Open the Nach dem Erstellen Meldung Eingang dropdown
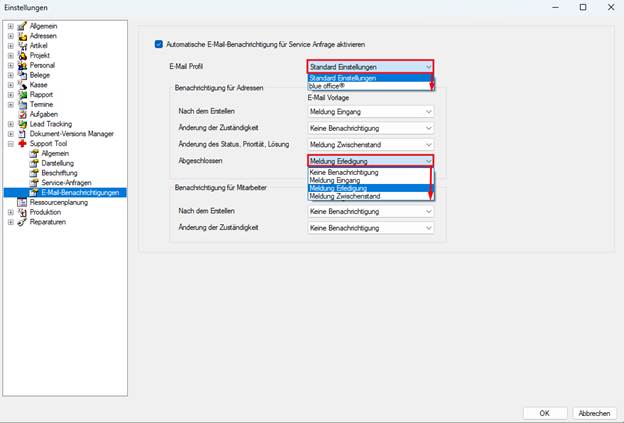Screen dimensions: 624x423 371,112
